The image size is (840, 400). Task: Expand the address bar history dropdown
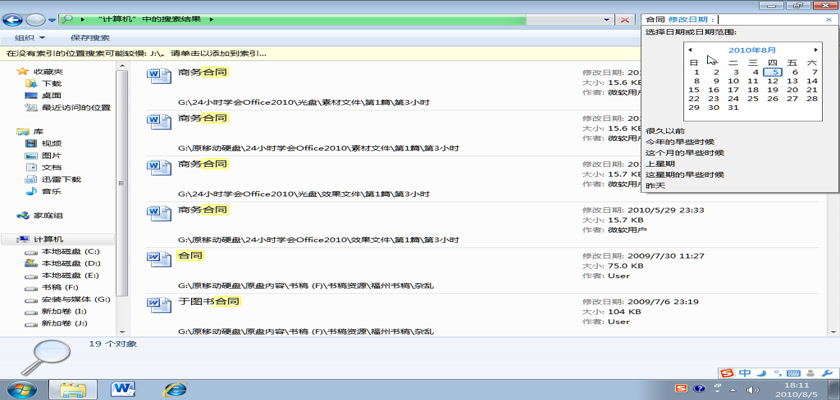[x=607, y=19]
